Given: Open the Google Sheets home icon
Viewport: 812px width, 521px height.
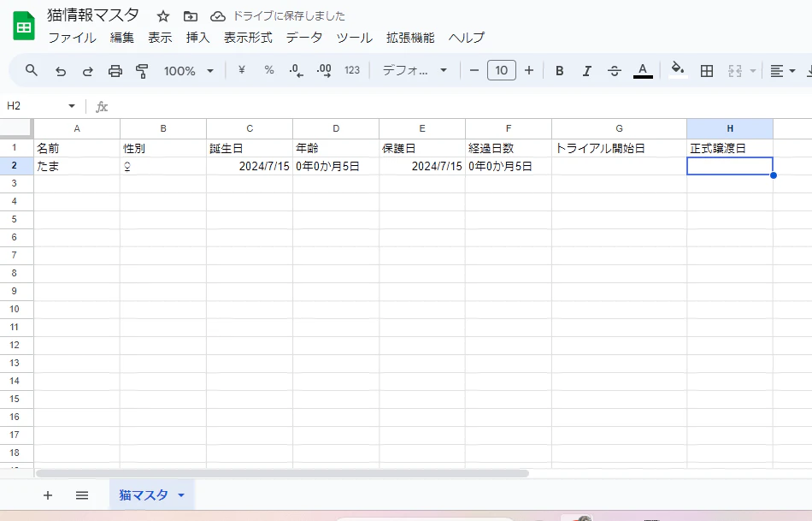Looking at the screenshot, I should pos(24,27).
